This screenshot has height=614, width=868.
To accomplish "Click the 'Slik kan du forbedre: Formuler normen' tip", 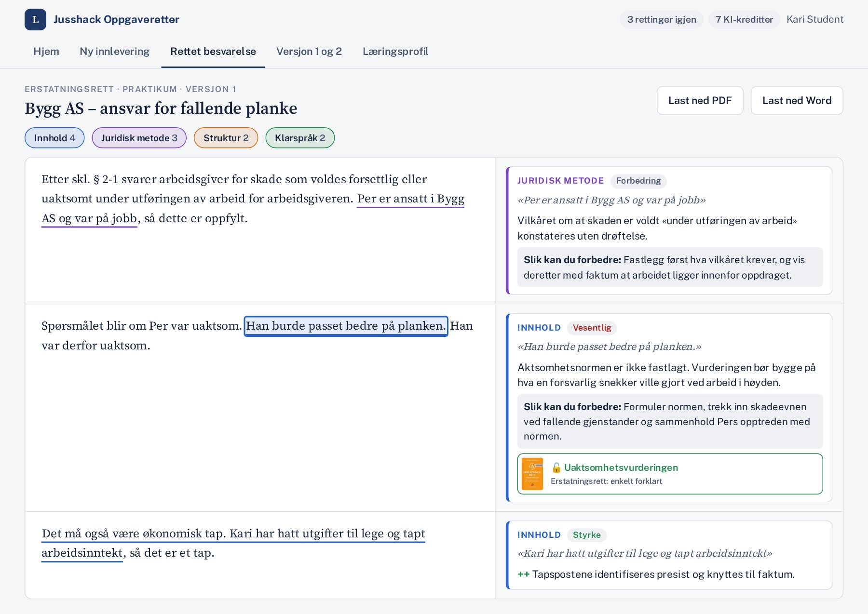I will [x=670, y=421].
